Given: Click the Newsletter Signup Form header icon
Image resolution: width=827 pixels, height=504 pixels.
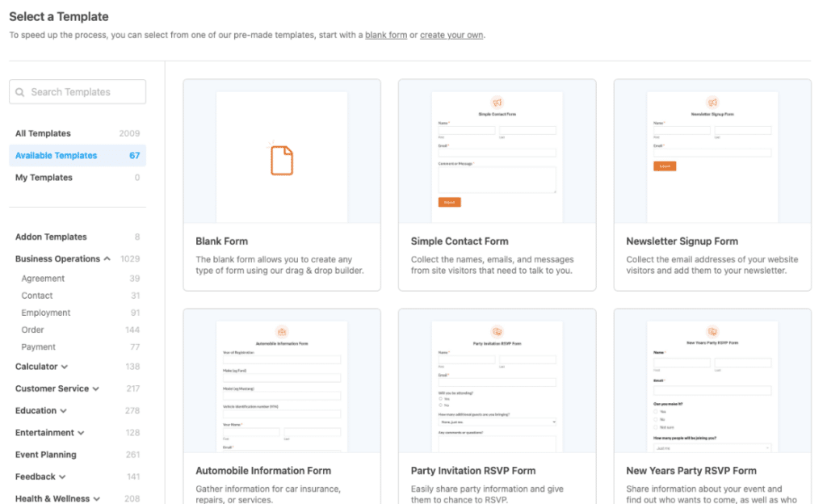Looking at the screenshot, I should [712, 103].
